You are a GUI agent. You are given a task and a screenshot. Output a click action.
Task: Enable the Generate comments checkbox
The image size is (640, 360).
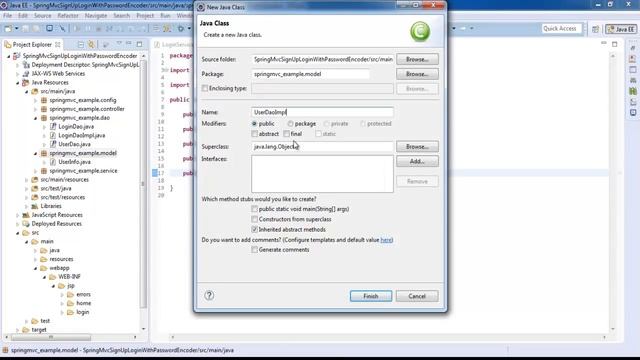pyautogui.click(x=254, y=250)
